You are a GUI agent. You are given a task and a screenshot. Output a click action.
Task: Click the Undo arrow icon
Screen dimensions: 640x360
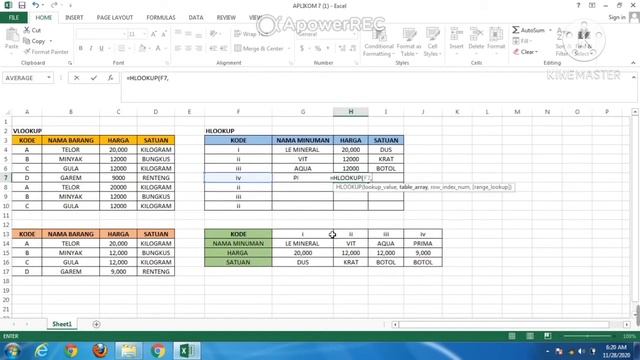point(36,5)
